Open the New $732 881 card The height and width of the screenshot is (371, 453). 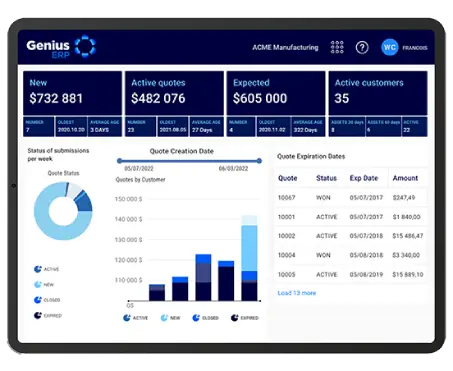[72, 93]
